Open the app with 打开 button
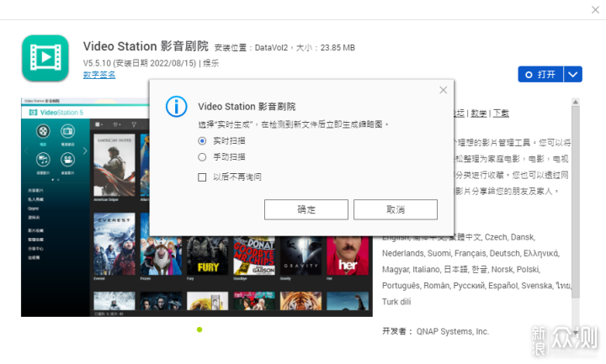This screenshot has height=364, width=606. [x=540, y=74]
